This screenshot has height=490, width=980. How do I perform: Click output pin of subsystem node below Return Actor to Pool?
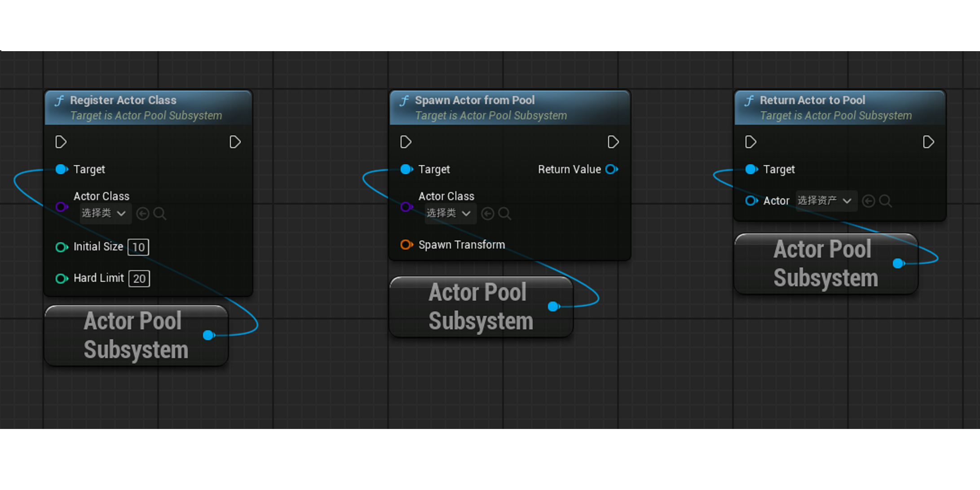(898, 263)
